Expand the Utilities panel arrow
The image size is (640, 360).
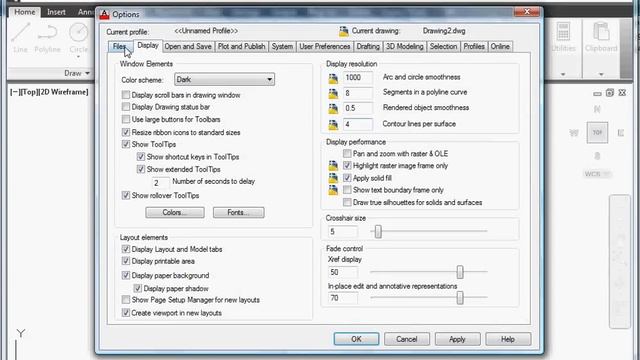coord(563,74)
